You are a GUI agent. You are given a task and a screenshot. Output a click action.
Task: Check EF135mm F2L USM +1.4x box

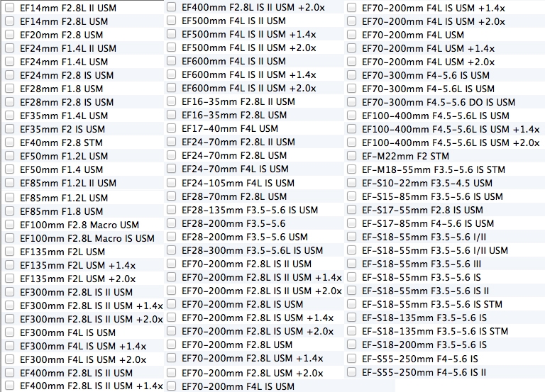point(10,265)
